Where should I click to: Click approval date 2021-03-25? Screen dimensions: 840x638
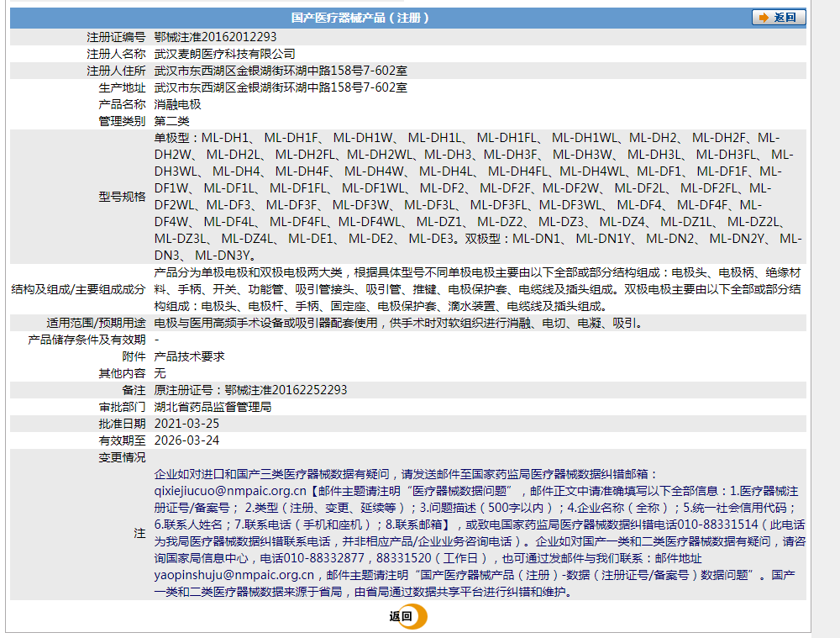tap(186, 424)
